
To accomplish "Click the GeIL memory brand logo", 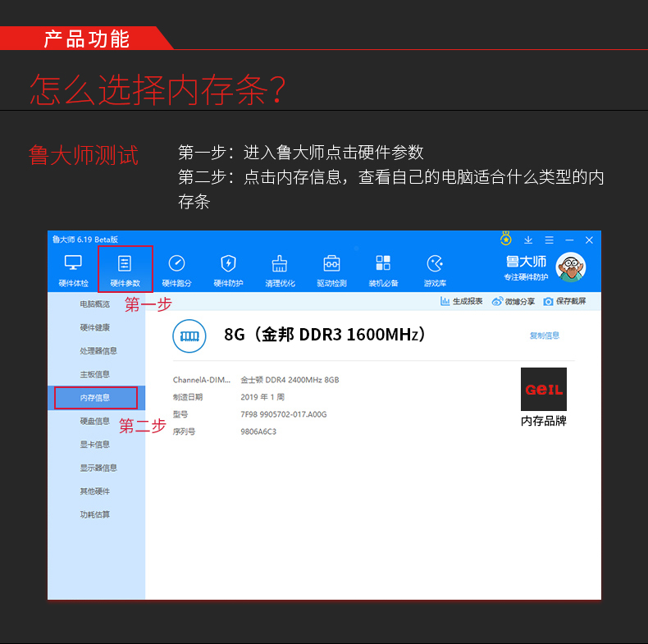I will coord(544,389).
